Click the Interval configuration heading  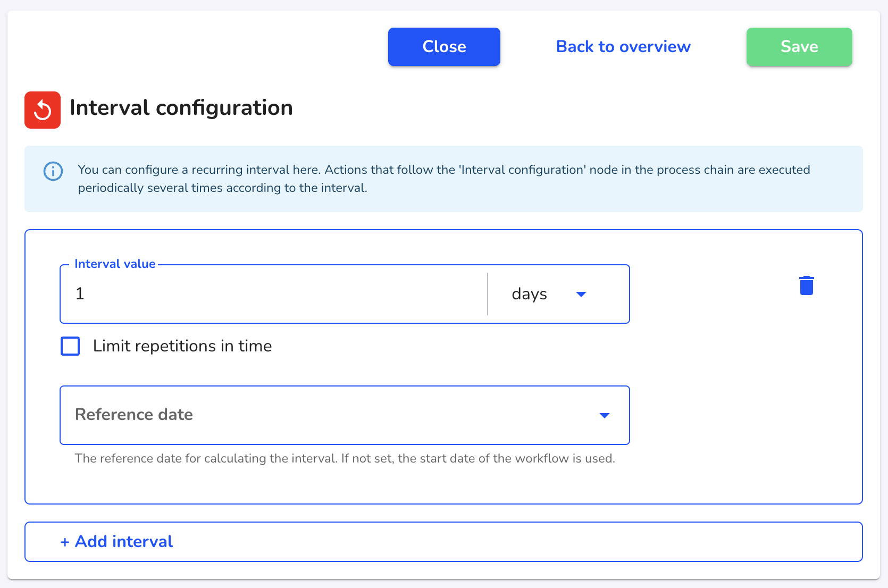pyautogui.click(x=181, y=108)
